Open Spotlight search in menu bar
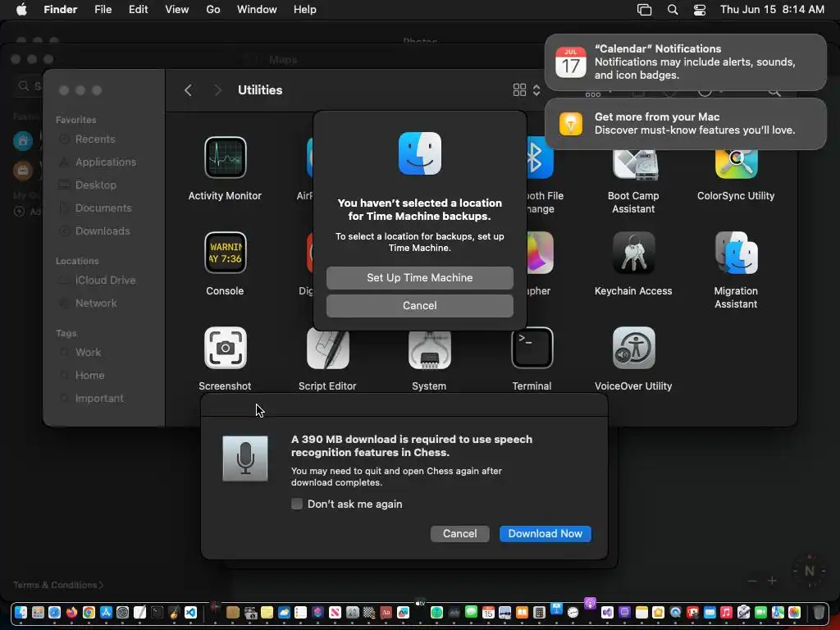840x630 pixels. (673, 10)
